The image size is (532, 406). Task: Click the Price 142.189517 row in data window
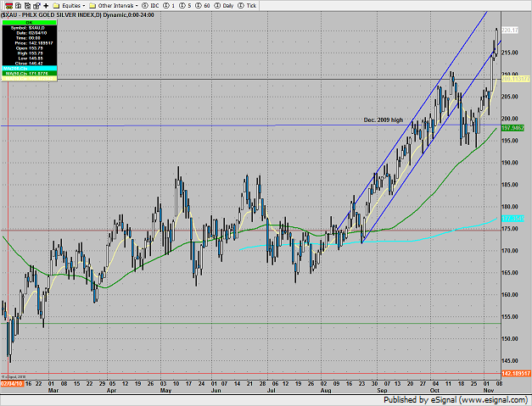click(x=29, y=43)
